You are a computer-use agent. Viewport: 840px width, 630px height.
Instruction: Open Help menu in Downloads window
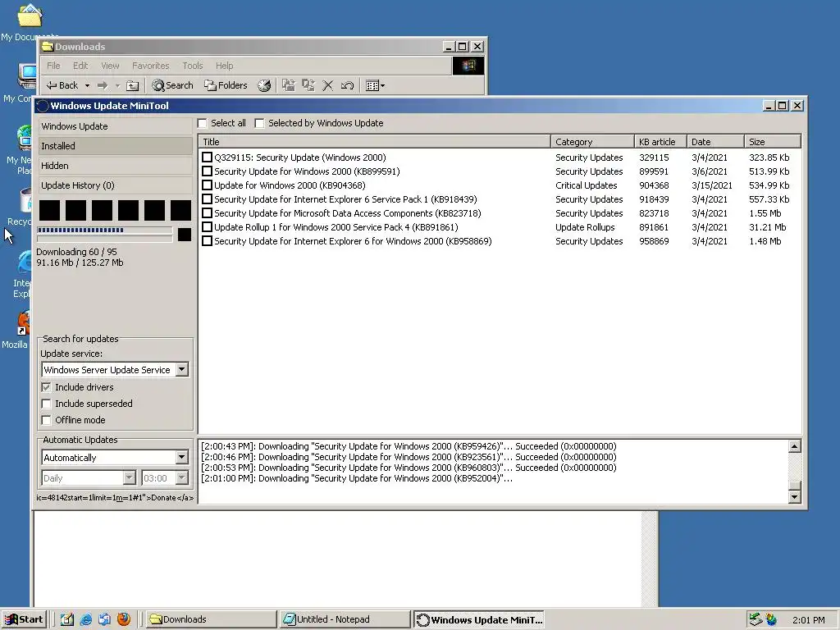point(225,66)
